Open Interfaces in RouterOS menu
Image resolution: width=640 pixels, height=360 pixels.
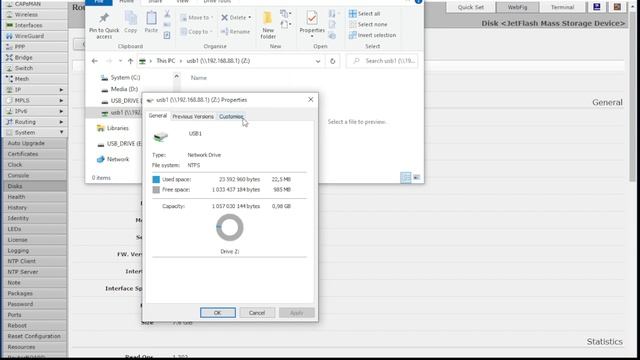click(34, 25)
